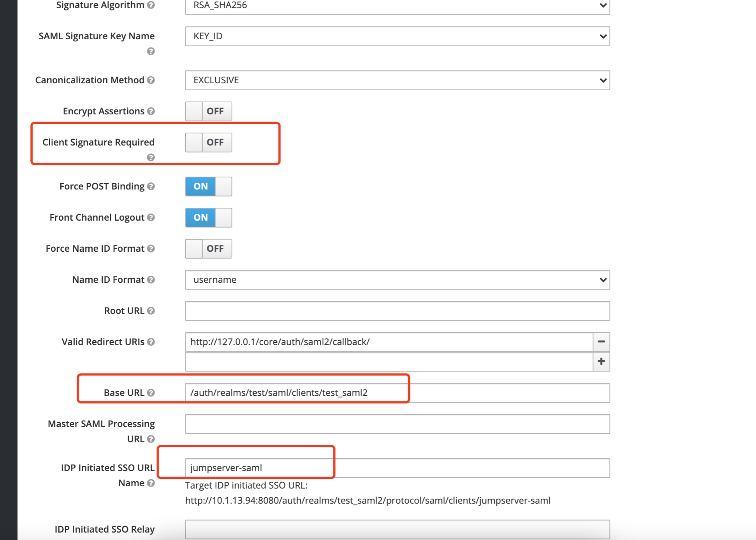Open help for Canonicalization Method

151,80
